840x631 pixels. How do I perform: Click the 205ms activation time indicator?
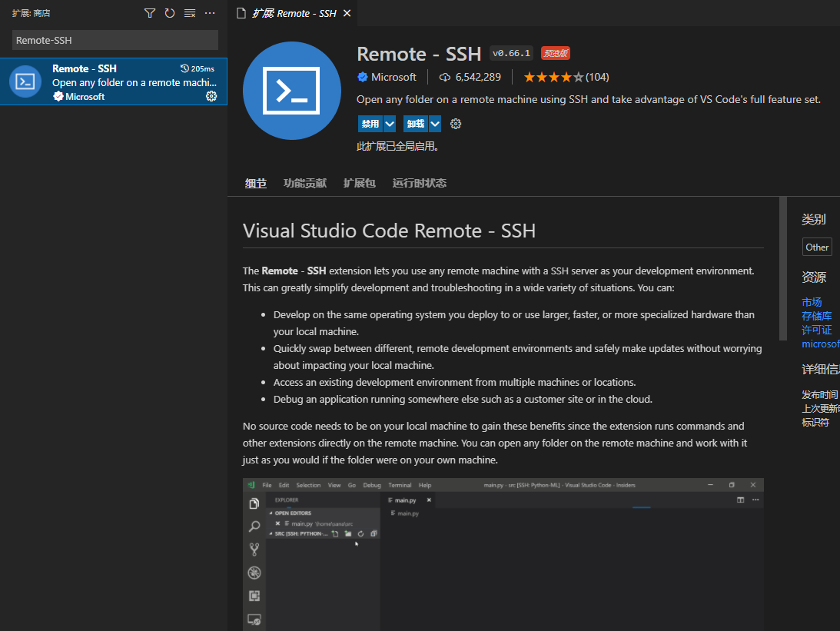pos(198,68)
